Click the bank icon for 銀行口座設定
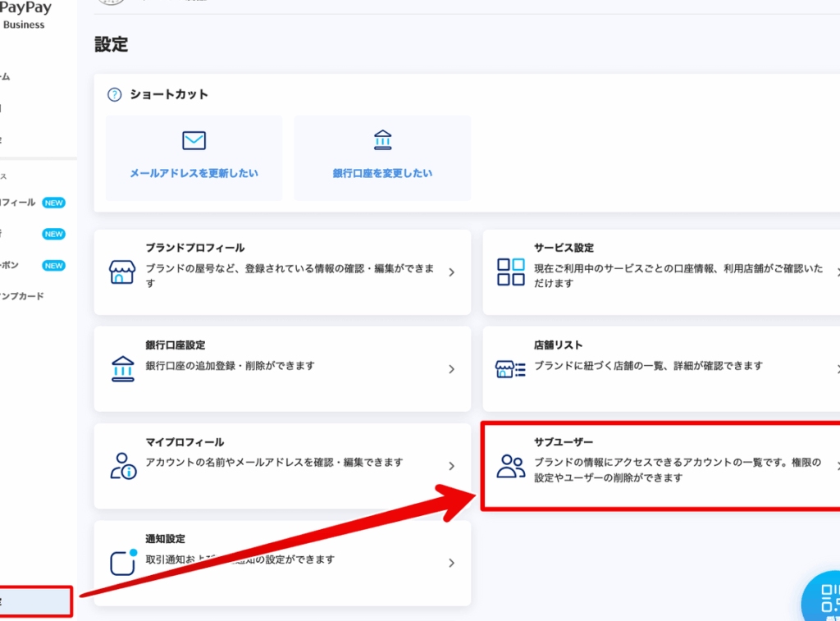This screenshot has width=840, height=621. tap(122, 368)
